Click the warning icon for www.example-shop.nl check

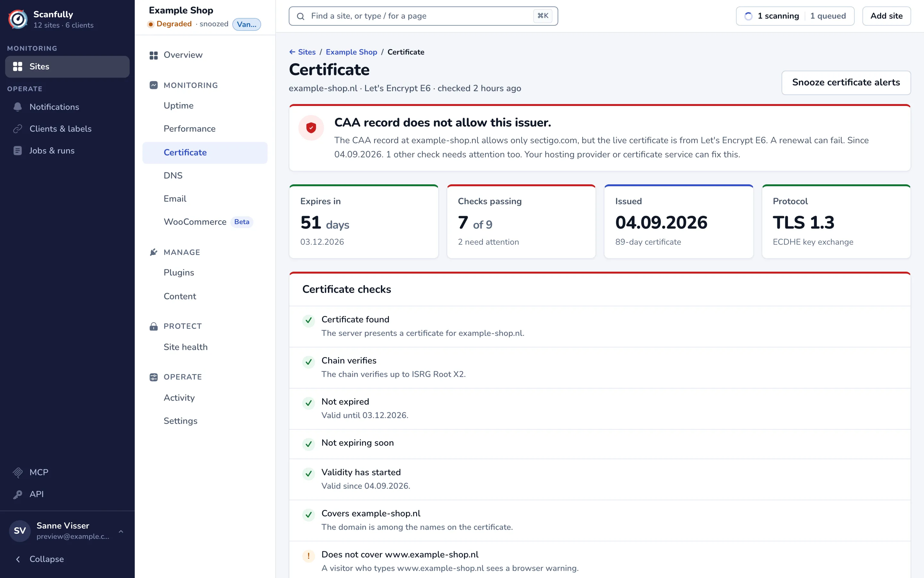309,556
